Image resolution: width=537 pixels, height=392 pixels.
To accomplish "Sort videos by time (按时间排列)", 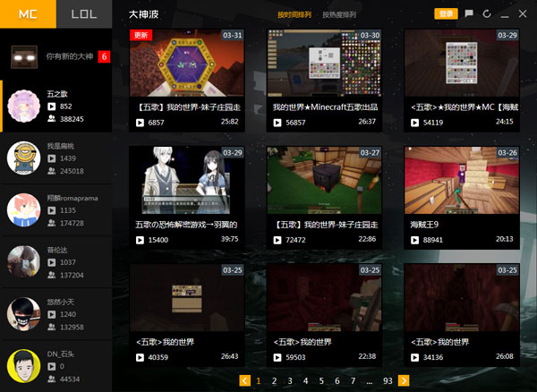I will tap(294, 14).
